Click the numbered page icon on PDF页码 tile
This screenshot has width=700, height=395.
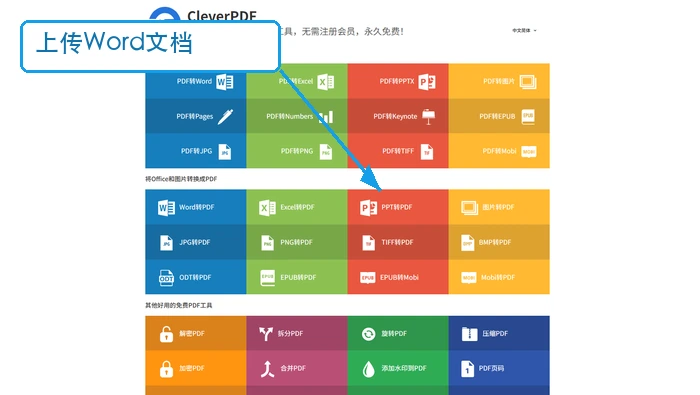467,369
